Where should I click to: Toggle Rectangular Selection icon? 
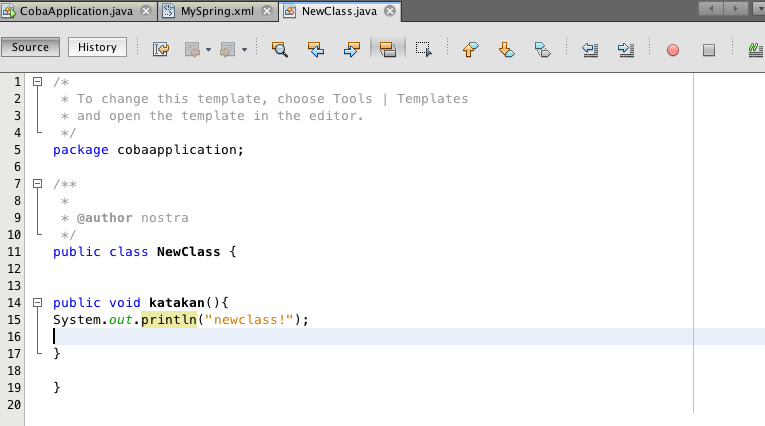pyautogui.click(x=423, y=49)
